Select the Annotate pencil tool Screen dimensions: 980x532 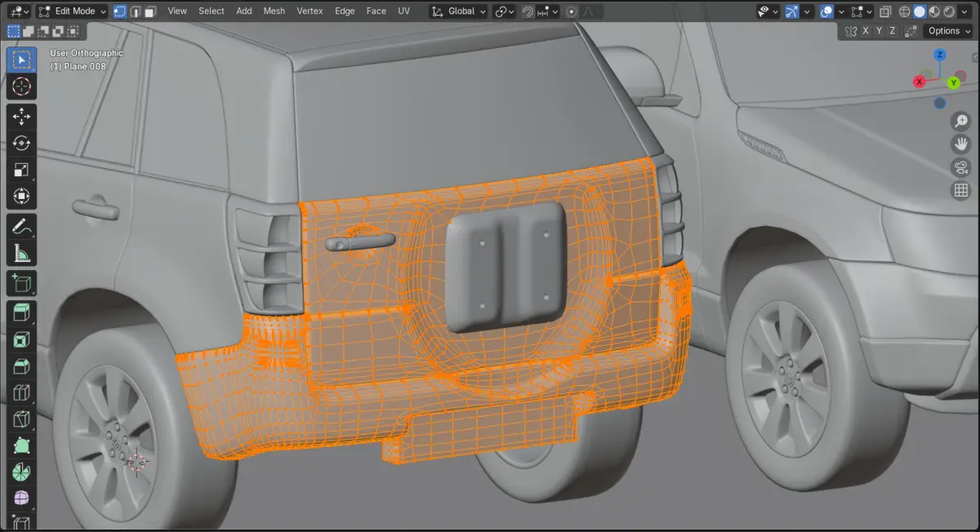pyautogui.click(x=22, y=227)
